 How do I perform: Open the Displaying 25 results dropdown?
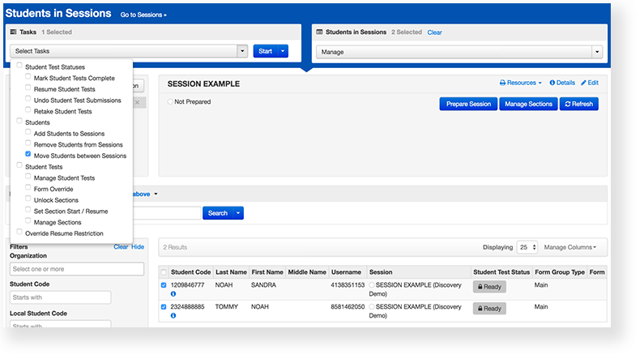point(528,247)
